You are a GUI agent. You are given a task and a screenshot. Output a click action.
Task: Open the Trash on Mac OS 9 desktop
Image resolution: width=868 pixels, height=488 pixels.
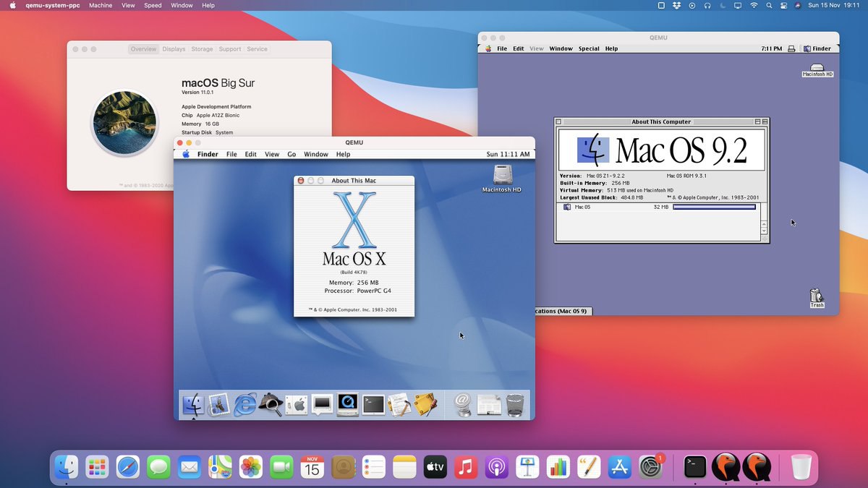click(x=817, y=298)
